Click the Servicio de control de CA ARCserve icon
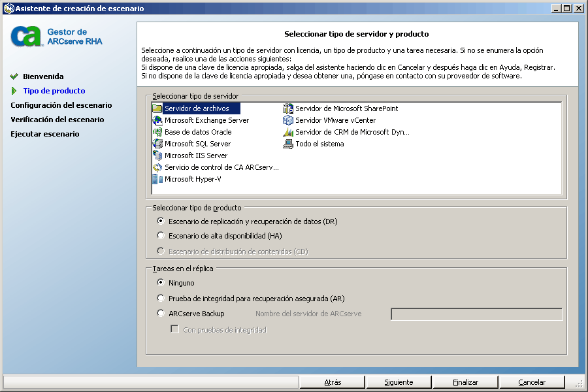 [x=157, y=167]
